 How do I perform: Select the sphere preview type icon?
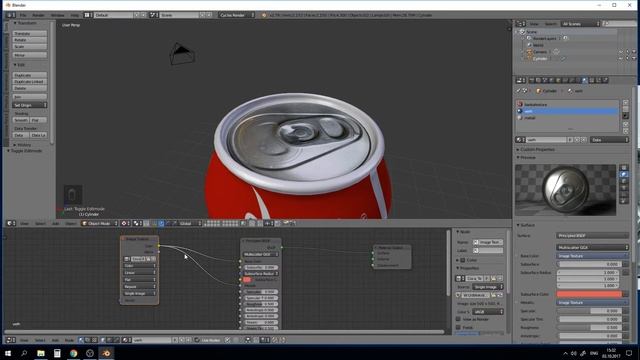click(623, 174)
